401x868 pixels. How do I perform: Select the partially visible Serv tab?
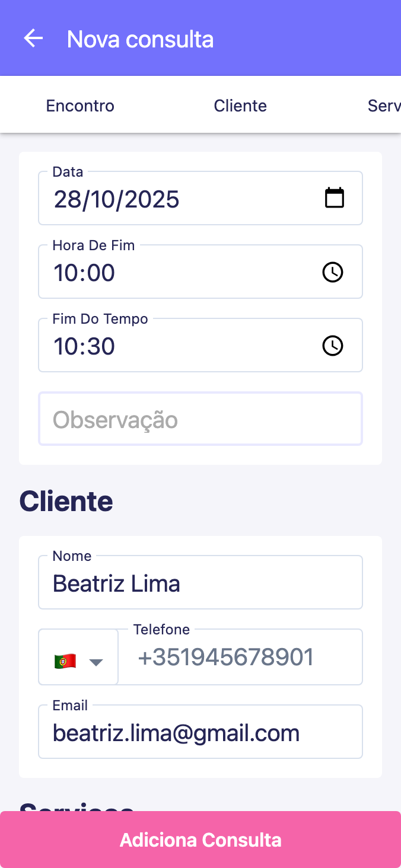[384, 106]
